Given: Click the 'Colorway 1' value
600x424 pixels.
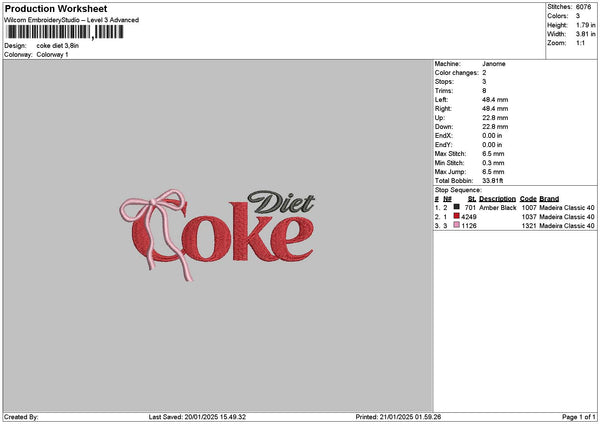Looking at the screenshot, I should click(52, 55).
